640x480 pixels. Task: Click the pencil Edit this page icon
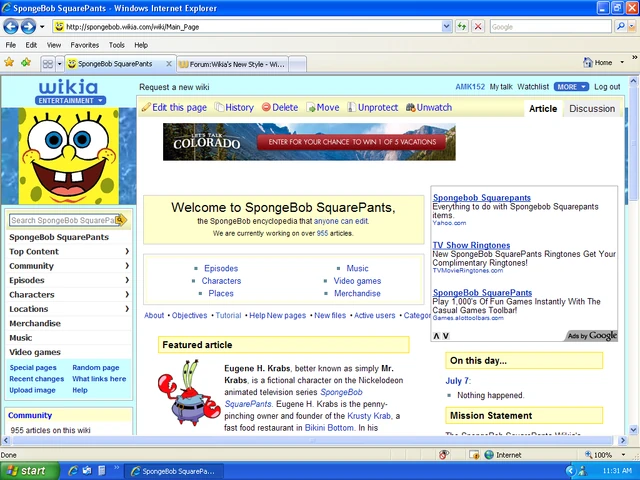click(146, 107)
